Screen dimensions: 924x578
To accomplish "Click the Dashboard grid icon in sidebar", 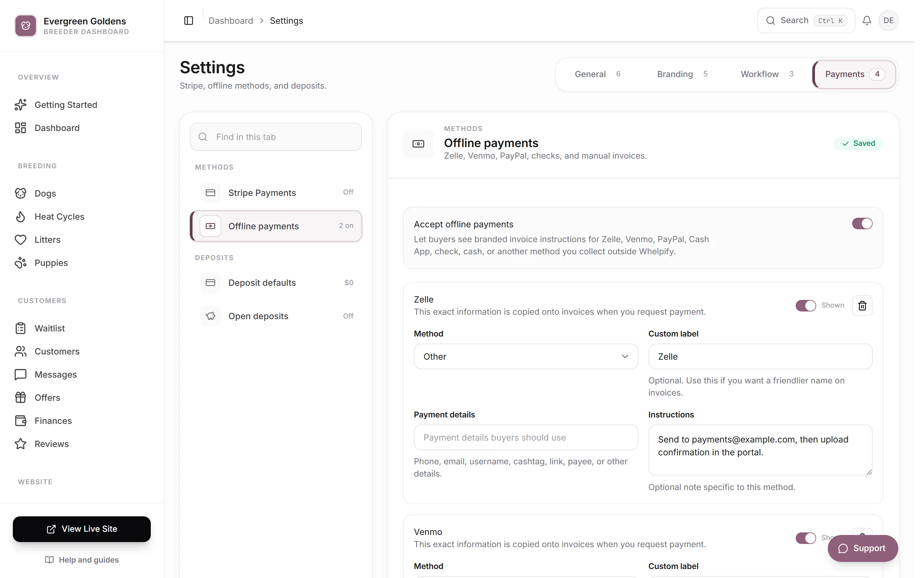I will click(x=21, y=128).
